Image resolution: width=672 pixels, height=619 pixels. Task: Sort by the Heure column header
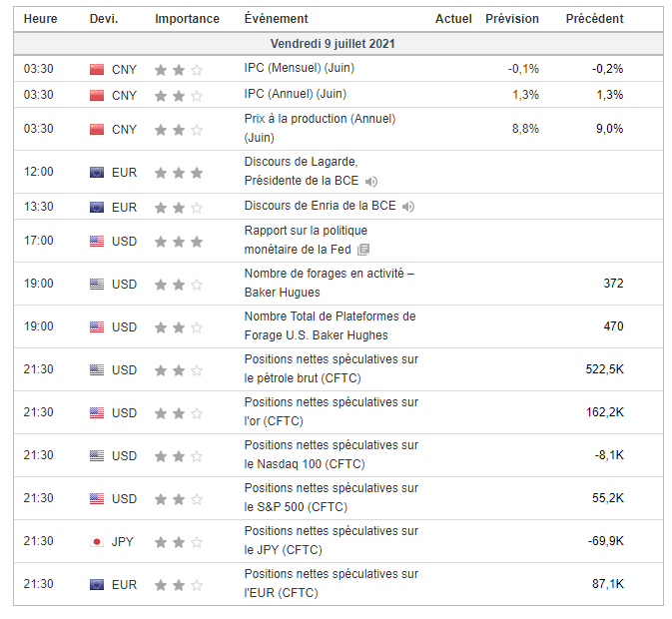41,19
